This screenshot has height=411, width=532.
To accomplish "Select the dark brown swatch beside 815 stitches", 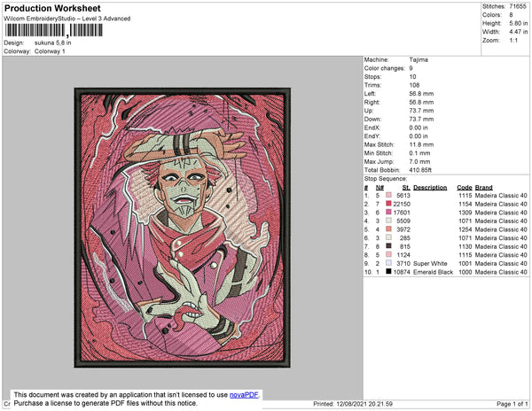I will point(388,246).
